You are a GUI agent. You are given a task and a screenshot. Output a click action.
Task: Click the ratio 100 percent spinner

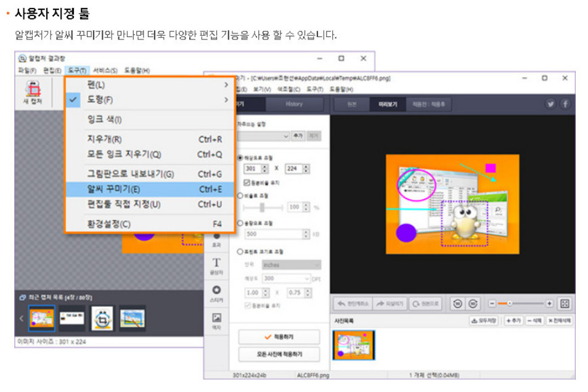tap(306, 207)
